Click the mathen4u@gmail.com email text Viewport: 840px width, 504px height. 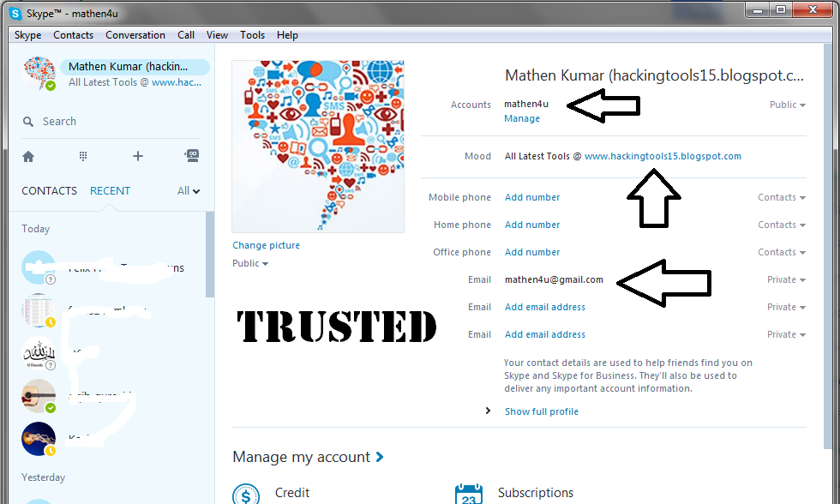coord(554,279)
